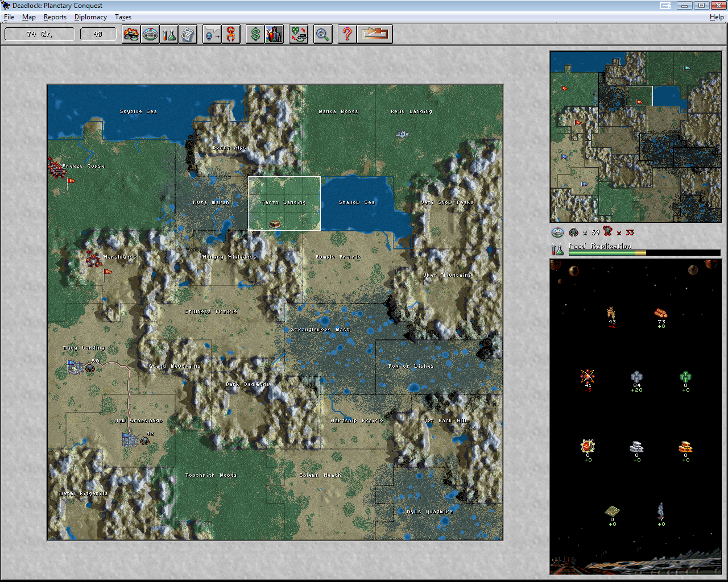Image resolution: width=728 pixels, height=582 pixels.
Task: Select the silver steel bars resource icon
Action: 636,447
